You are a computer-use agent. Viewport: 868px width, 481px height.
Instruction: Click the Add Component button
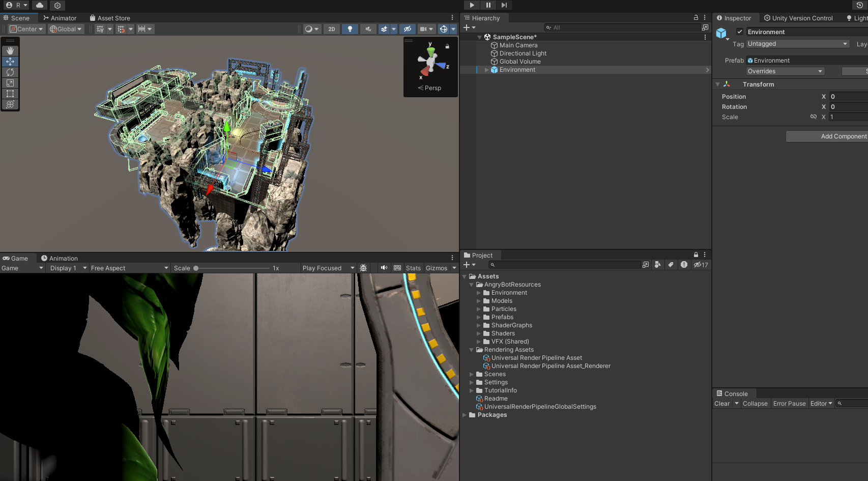tap(826, 136)
